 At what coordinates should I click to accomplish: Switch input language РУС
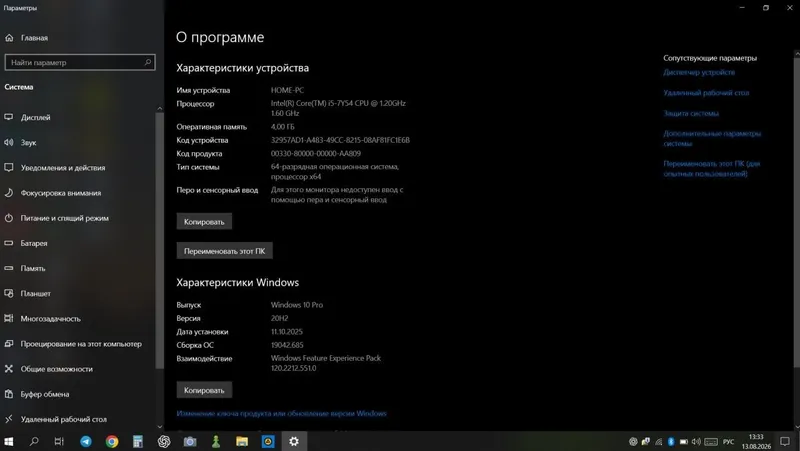point(729,442)
